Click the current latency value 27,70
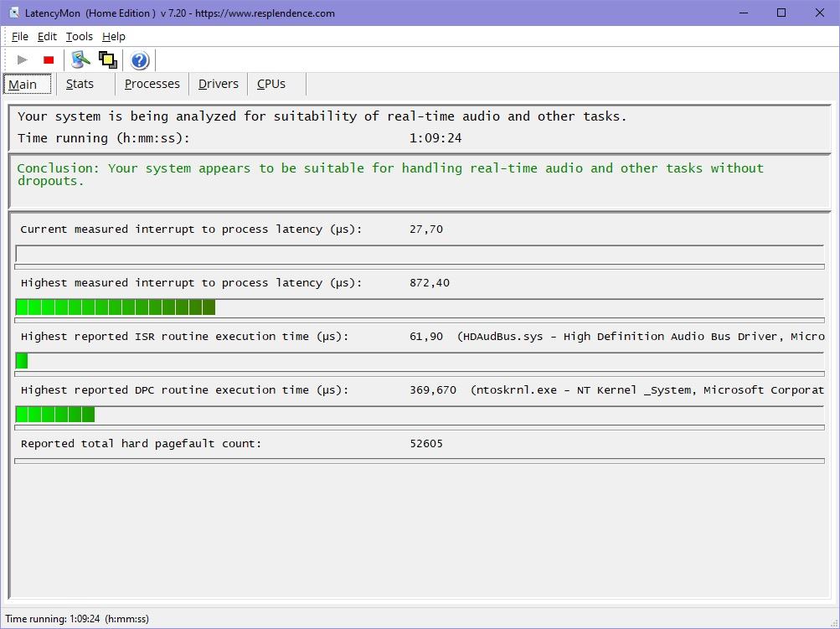 [426, 229]
